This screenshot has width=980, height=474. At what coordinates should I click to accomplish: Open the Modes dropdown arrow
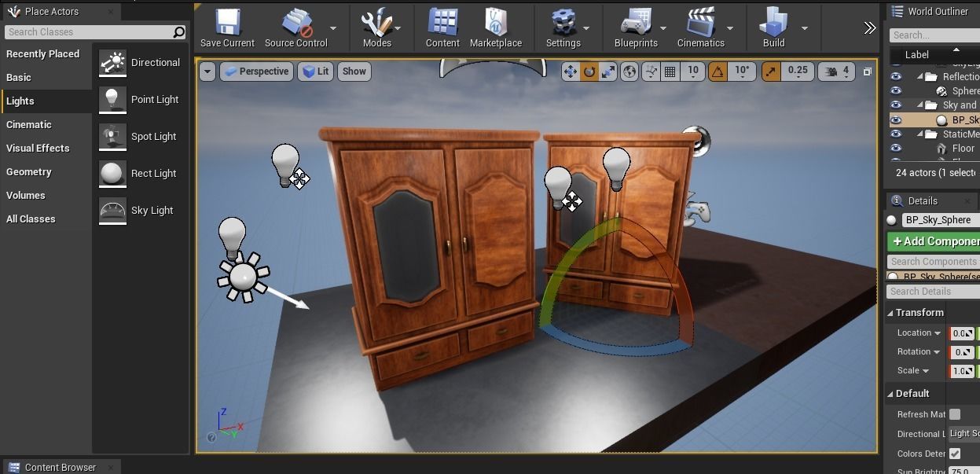coord(398,28)
